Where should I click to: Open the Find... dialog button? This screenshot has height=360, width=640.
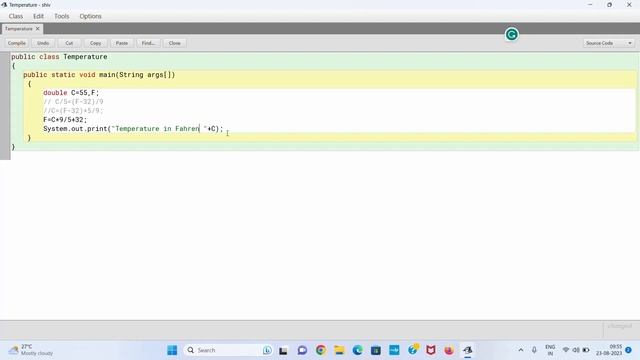[x=148, y=43]
